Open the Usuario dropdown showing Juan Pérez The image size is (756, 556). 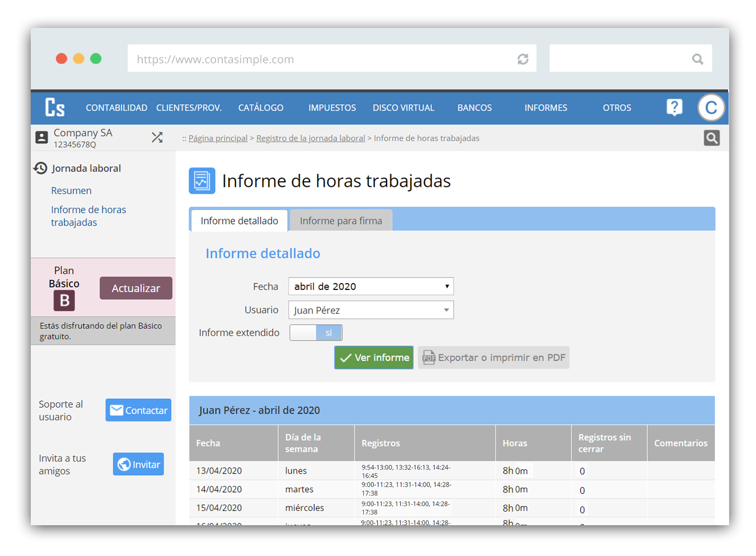click(x=371, y=310)
